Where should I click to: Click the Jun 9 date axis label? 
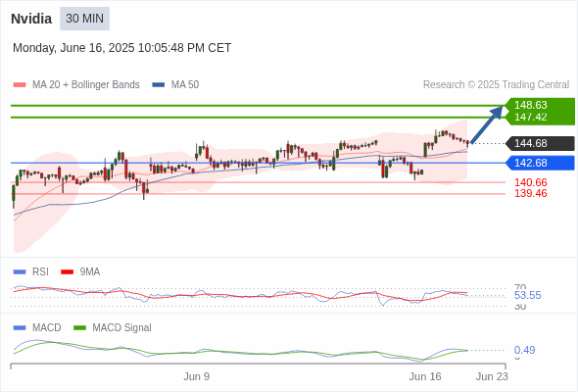click(197, 376)
